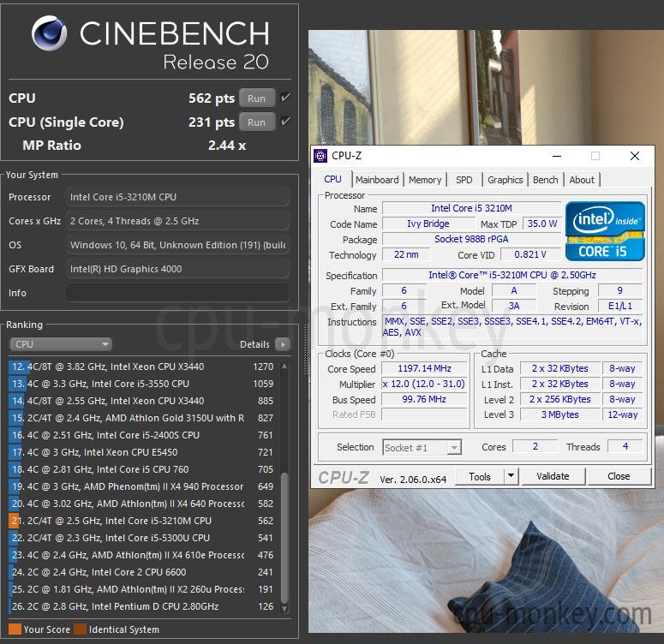Select ranking row 23 Athlon II X4 610e

point(143,555)
